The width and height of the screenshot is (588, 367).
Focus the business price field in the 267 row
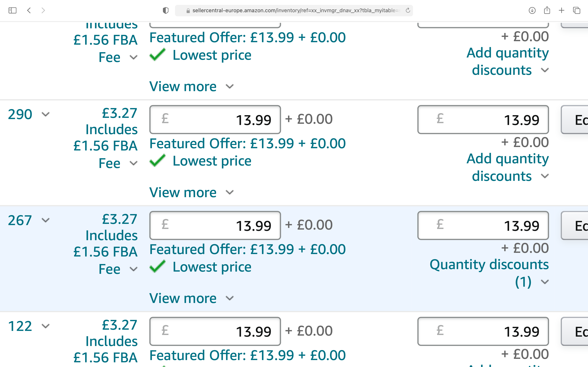click(x=483, y=226)
